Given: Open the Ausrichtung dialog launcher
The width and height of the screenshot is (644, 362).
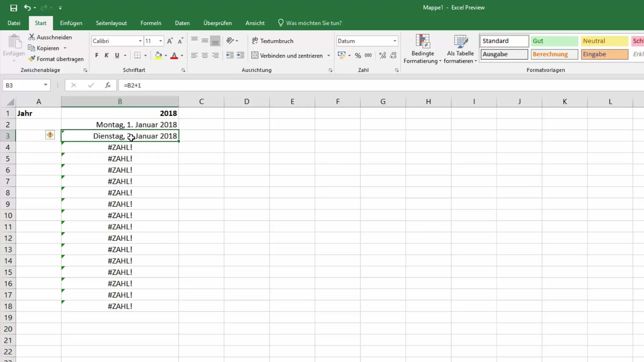Looking at the screenshot, I should click(x=330, y=70).
